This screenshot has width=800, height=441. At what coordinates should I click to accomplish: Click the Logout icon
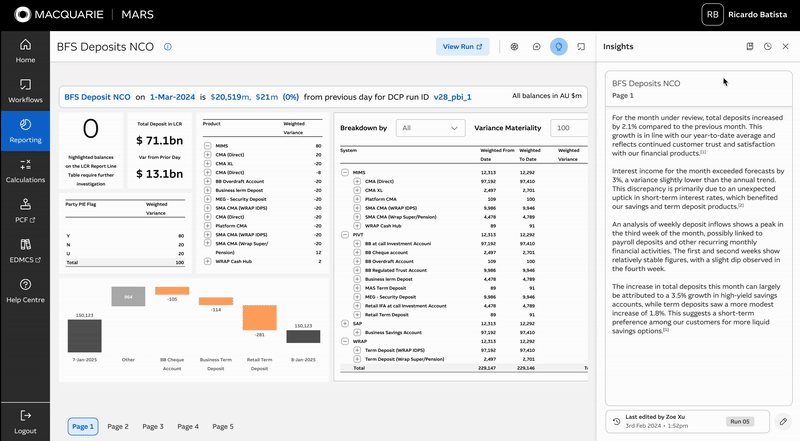pos(25,415)
